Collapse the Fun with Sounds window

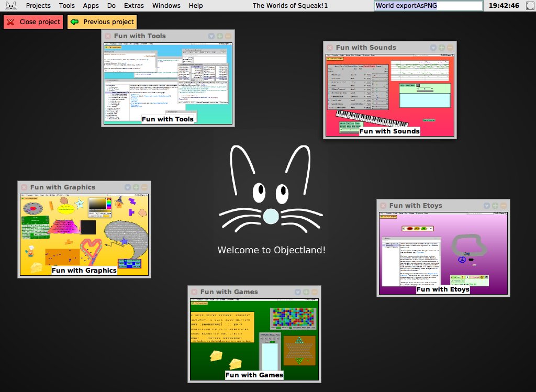tap(450, 48)
